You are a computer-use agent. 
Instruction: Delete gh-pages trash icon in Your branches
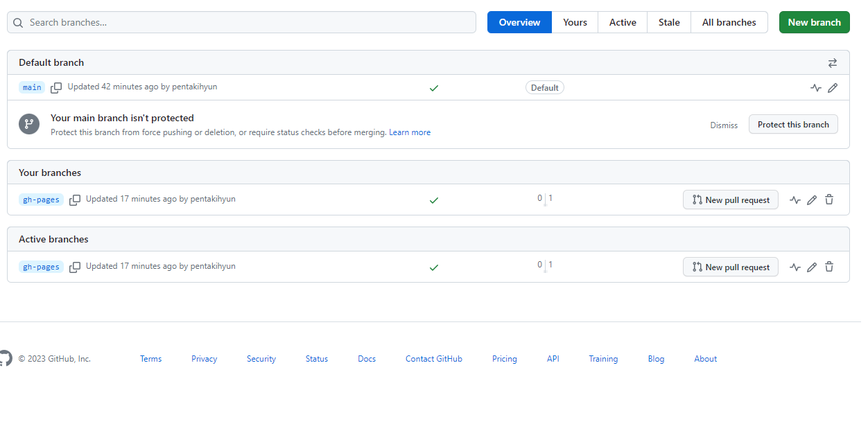pos(829,200)
